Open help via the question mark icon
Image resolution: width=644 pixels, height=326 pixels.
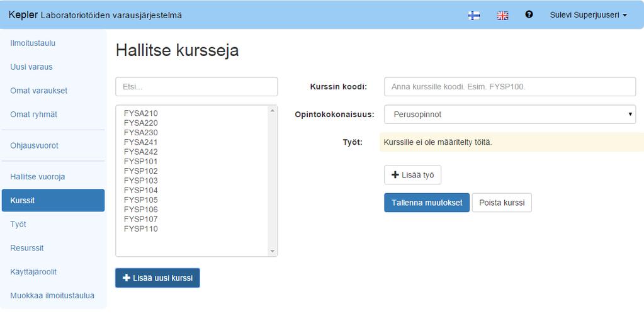529,14
